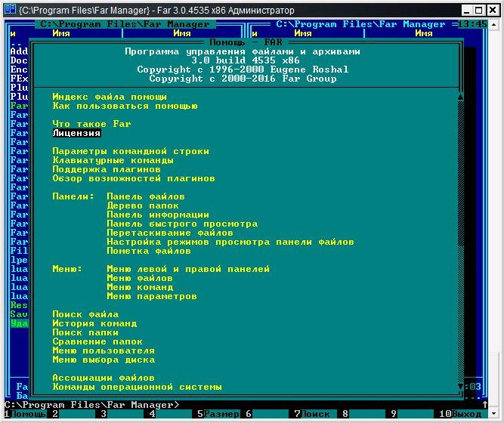Select the 'Add' entry in left panel
This screenshot has height=423, width=504.
[x=19, y=51]
